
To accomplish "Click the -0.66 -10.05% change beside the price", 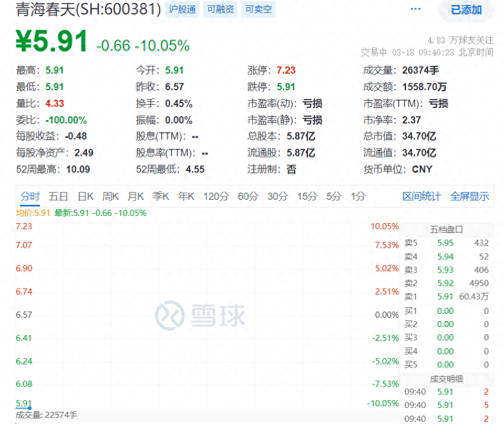I will [x=143, y=45].
